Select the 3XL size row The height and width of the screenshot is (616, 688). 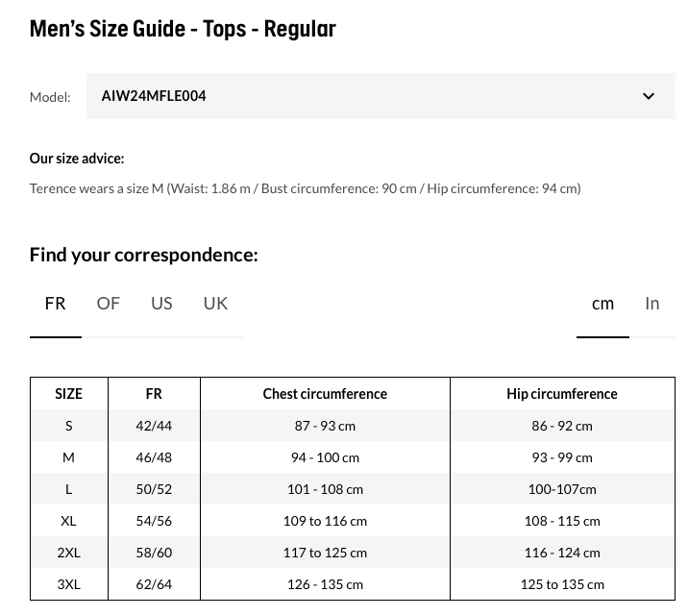tap(353, 584)
